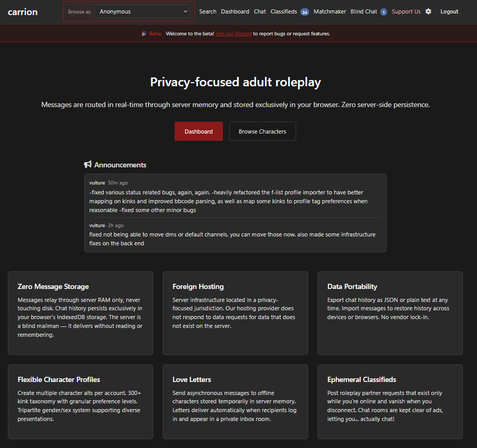The width and height of the screenshot is (477, 448).
Task: Click the Blind Chat badge showing 1
Action: 383,12
